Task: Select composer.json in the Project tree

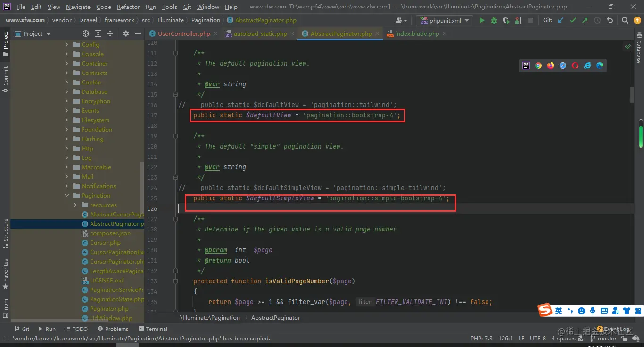Action: (110, 233)
